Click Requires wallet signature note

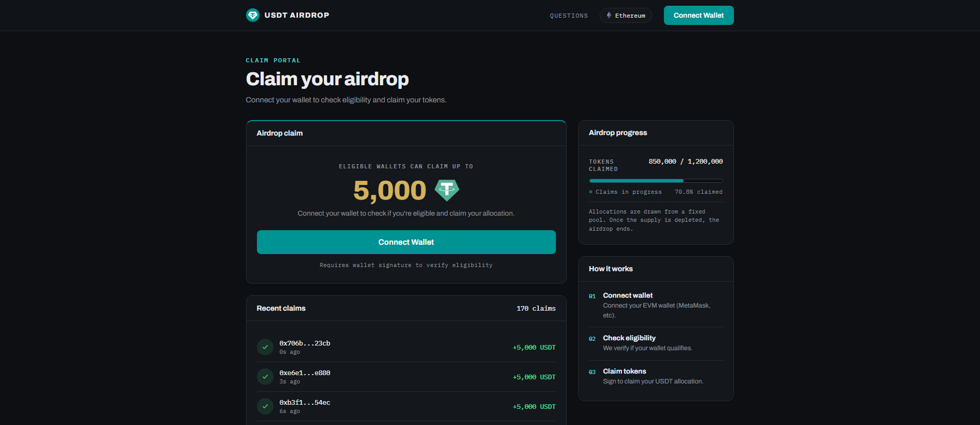point(406,265)
